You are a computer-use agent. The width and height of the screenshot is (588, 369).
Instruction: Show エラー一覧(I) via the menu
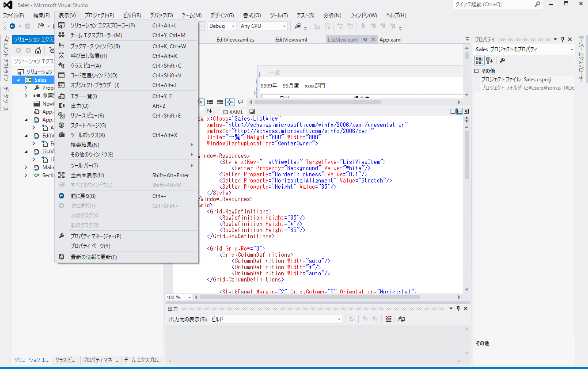tap(126, 96)
